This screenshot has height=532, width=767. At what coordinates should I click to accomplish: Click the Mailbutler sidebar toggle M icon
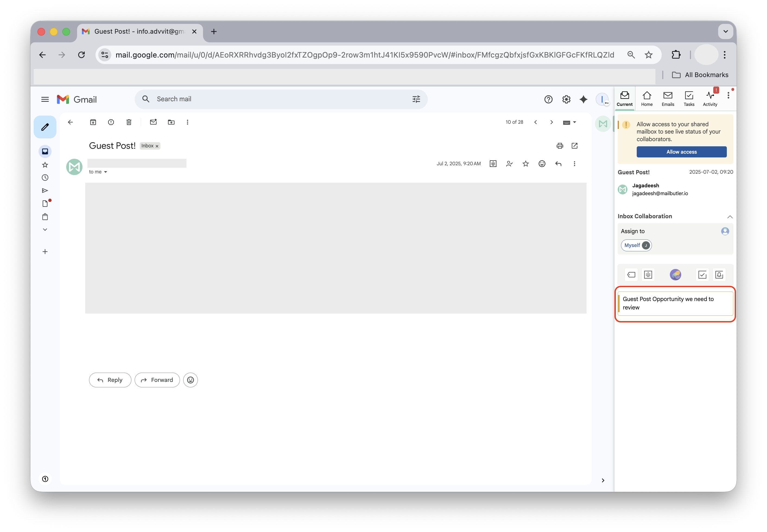coord(603,124)
